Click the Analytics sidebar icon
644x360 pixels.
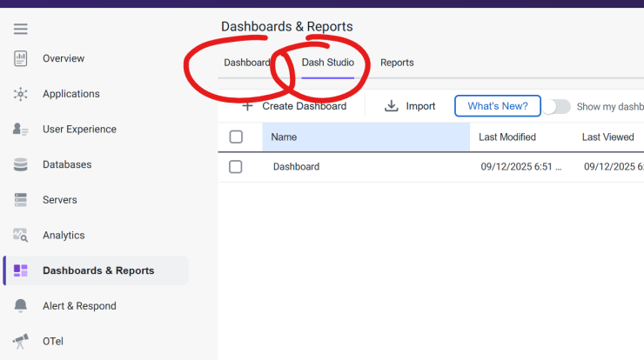point(21,236)
